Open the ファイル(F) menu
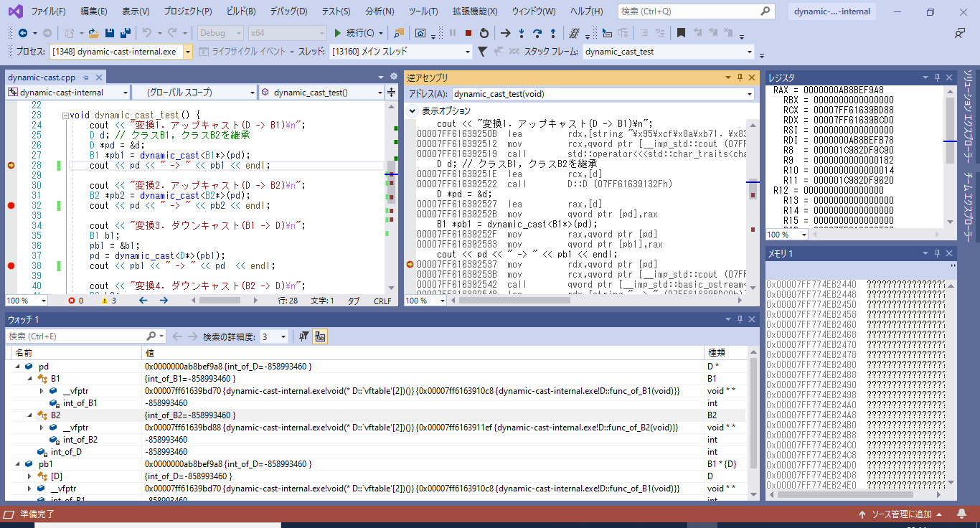Screen dimensions: 980x528 coord(49,11)
